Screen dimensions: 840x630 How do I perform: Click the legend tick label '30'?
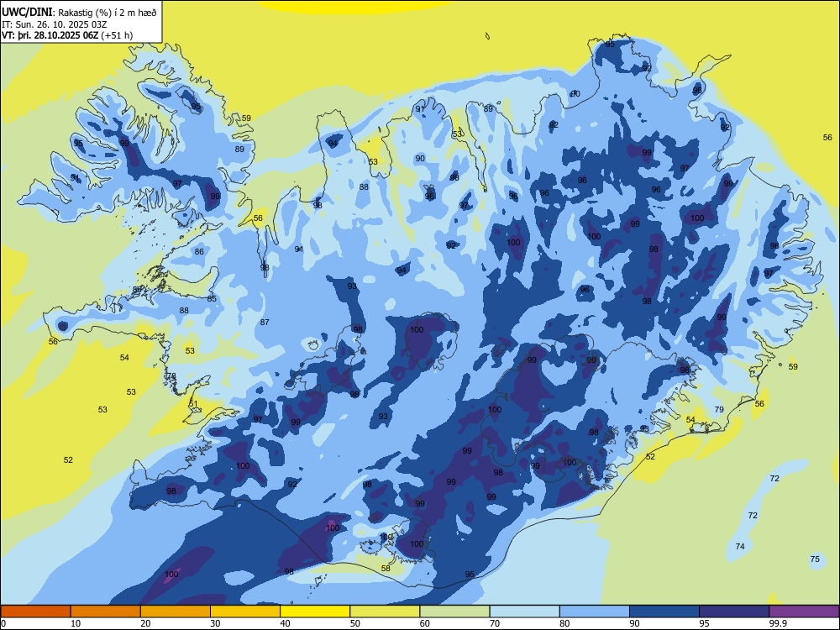click(215, 623)
